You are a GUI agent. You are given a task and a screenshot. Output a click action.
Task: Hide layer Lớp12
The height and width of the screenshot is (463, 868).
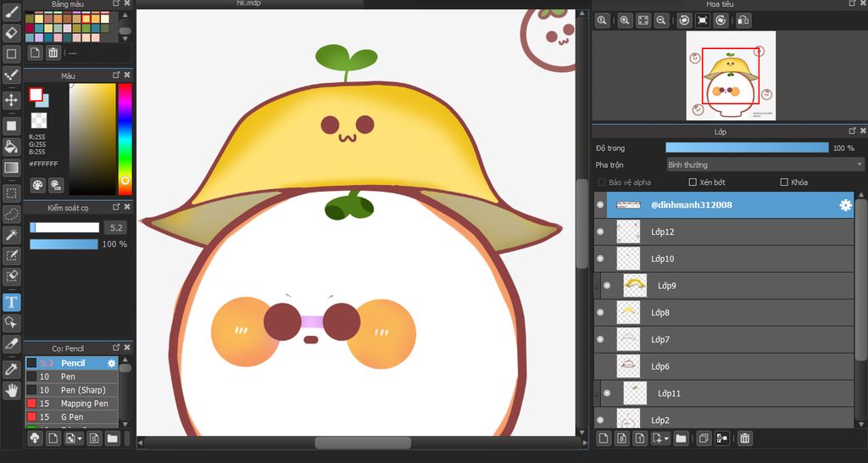pyautogui.click(x=600, y=232)
